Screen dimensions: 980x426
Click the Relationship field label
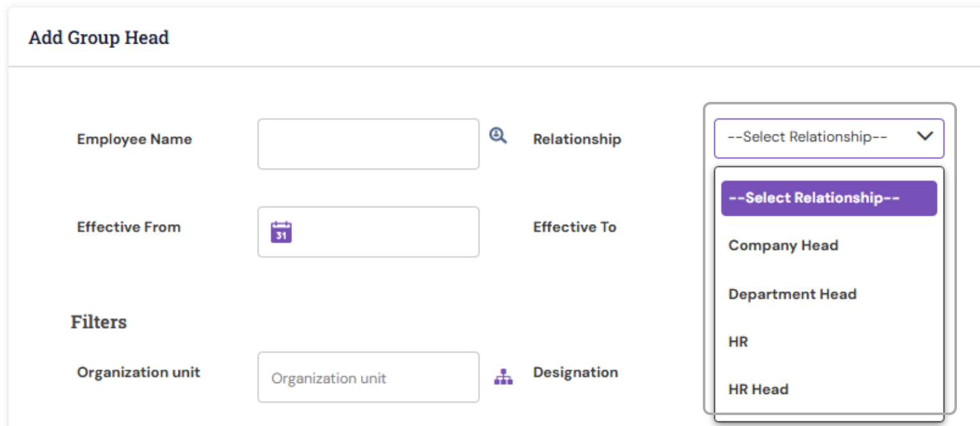[x=577, y=139]
